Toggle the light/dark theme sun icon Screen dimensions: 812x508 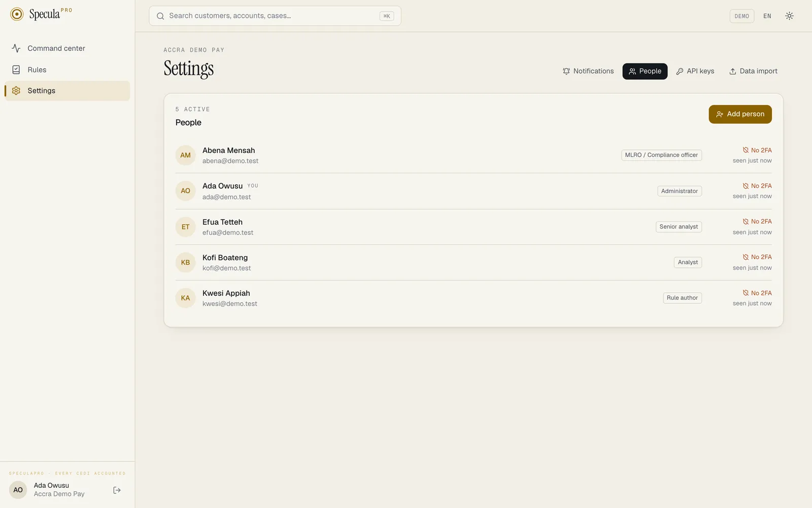(789, 16)
